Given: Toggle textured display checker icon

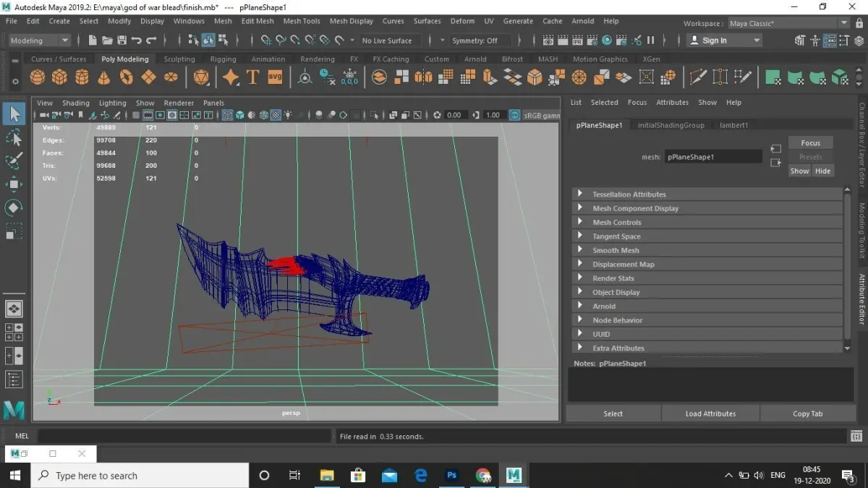Looking at the screenshot, I should point(276,115).
